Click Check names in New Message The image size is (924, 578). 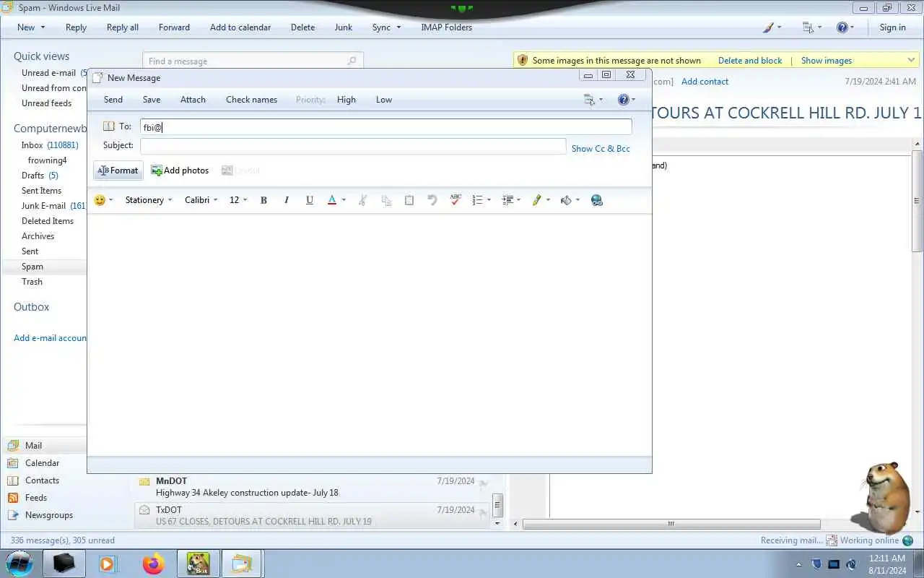pos(251,100)
